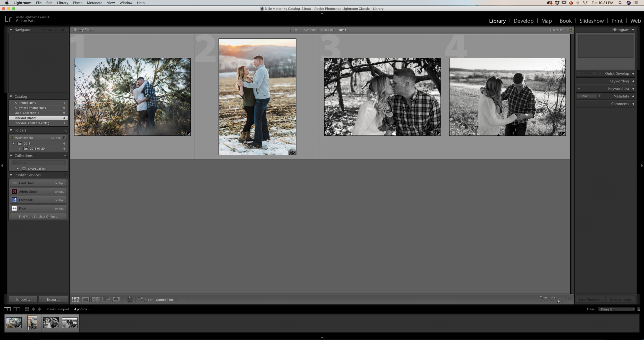Adjust the Thumbnails size slider

tap(558, 301)
